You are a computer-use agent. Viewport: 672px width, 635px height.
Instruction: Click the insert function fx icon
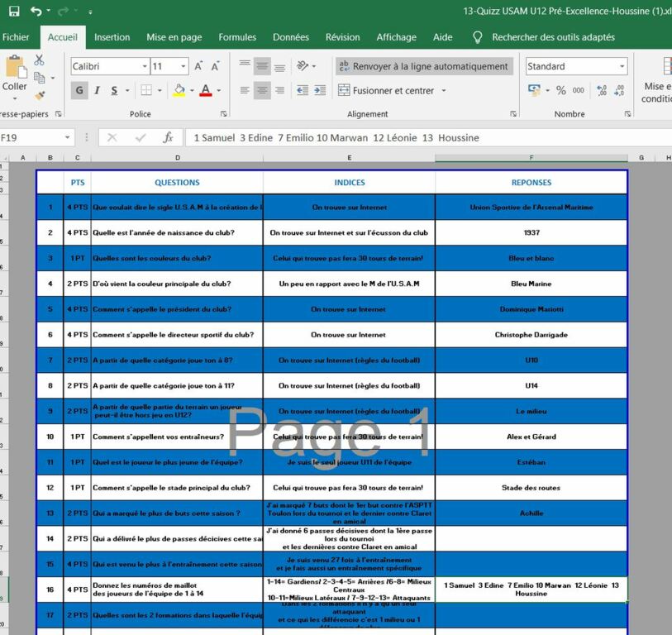pos(168,137)
